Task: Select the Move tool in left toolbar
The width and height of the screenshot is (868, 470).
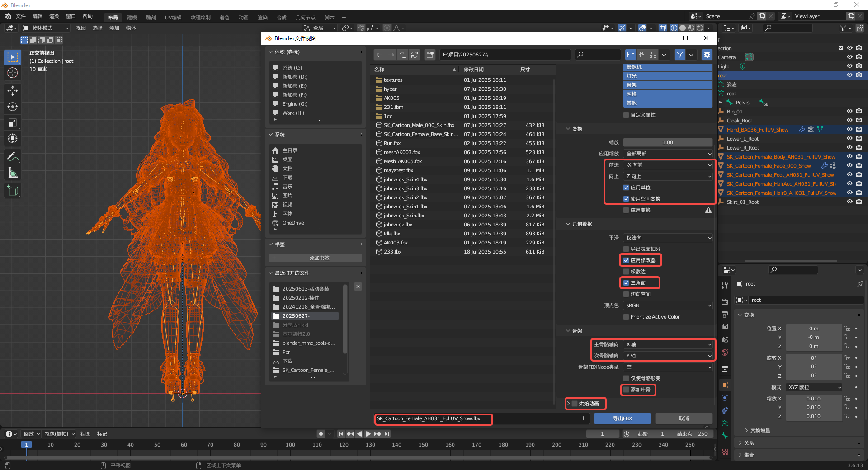Action: (13, 91)
